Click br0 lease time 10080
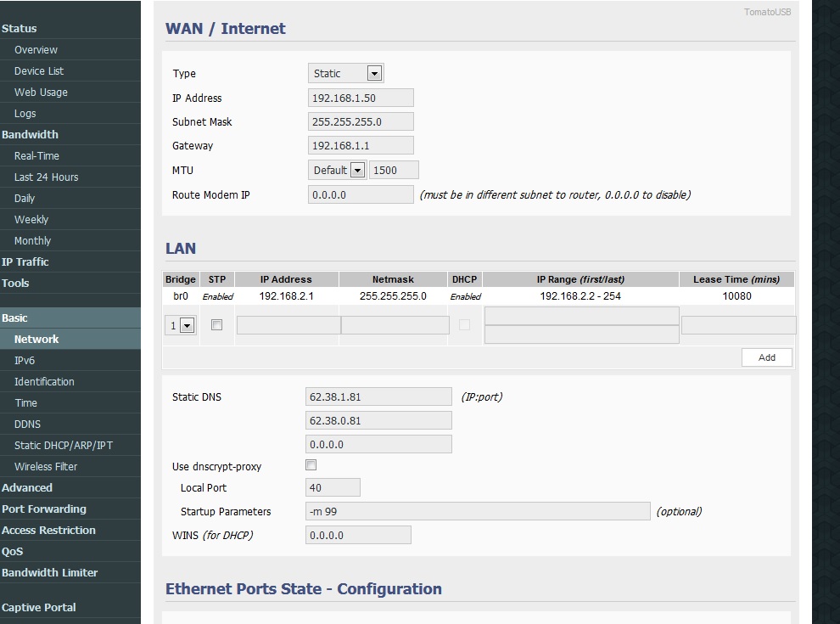This screenshot has width=840, height=624. click(736, 296)
